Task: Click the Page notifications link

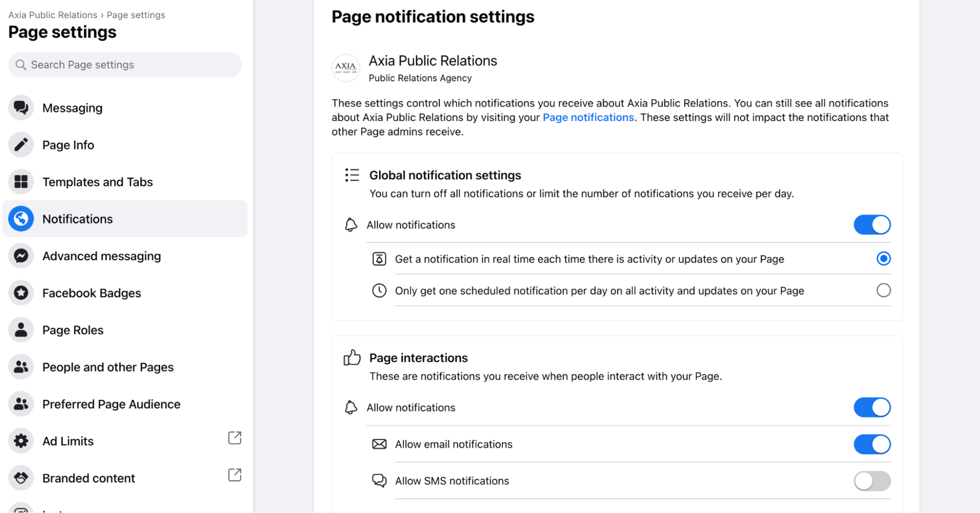Action: click(588, 117)
